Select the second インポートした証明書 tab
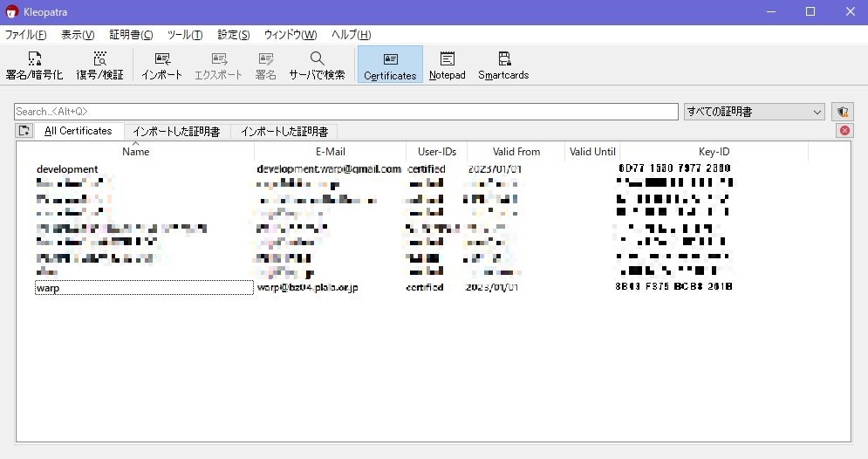The image size is (868, 459). point(284,132)
